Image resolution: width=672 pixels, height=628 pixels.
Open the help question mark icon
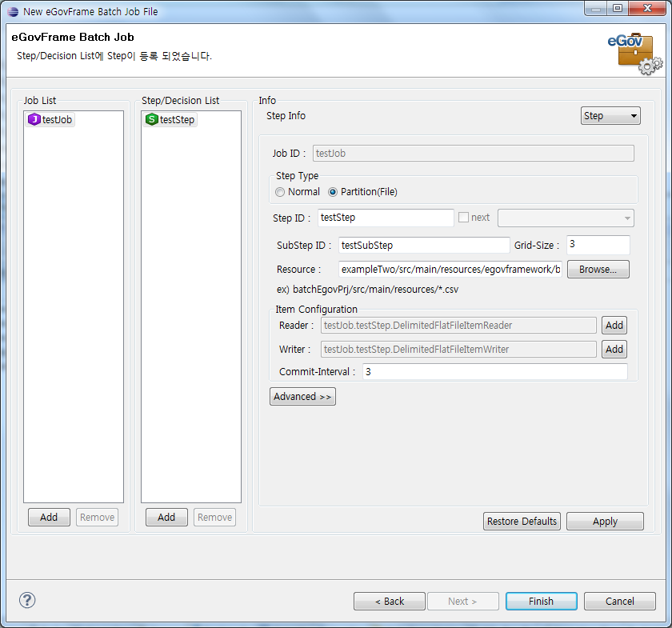pos(27,600)
